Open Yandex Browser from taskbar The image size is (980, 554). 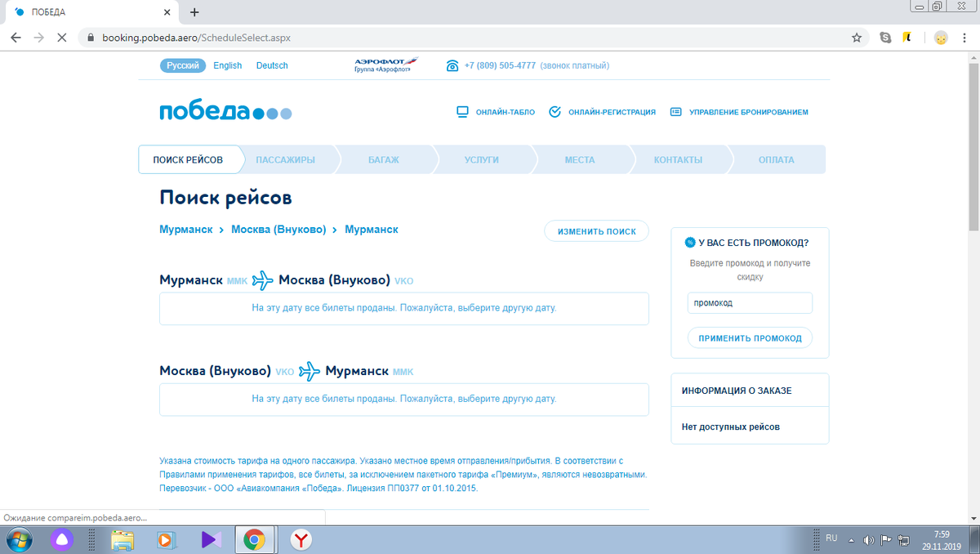pyautogui.click(x=301, y=539)
